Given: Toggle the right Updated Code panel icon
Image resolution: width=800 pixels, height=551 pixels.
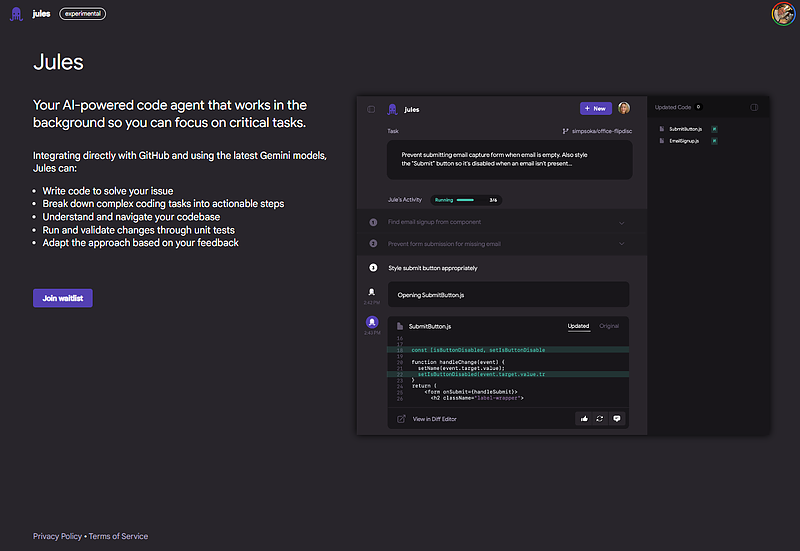Looking at the screenshot, I should click(755, 107).
